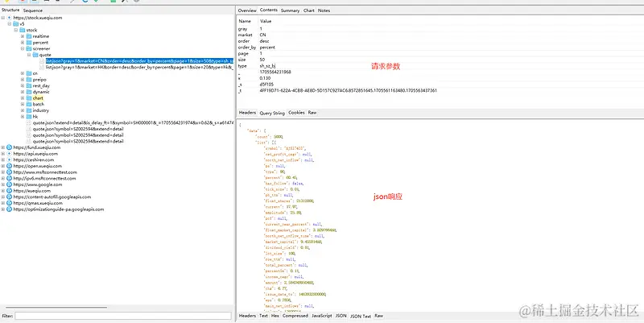Screen dimensions: 644x323
Task: Switch response view to Compressed tab
Action: (x=295, y=316)
